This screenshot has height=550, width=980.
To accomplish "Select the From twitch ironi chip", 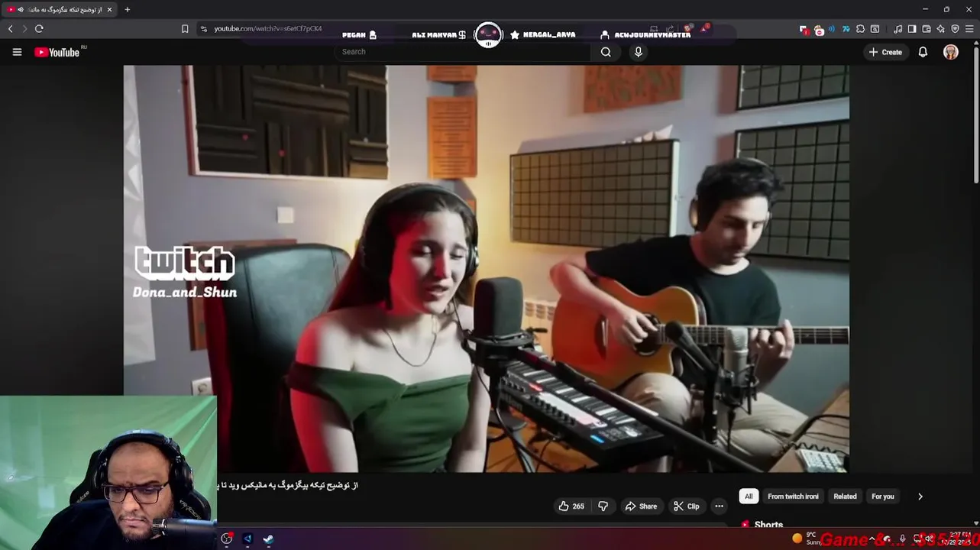I will pyautogui.click(x=793, y=497).
